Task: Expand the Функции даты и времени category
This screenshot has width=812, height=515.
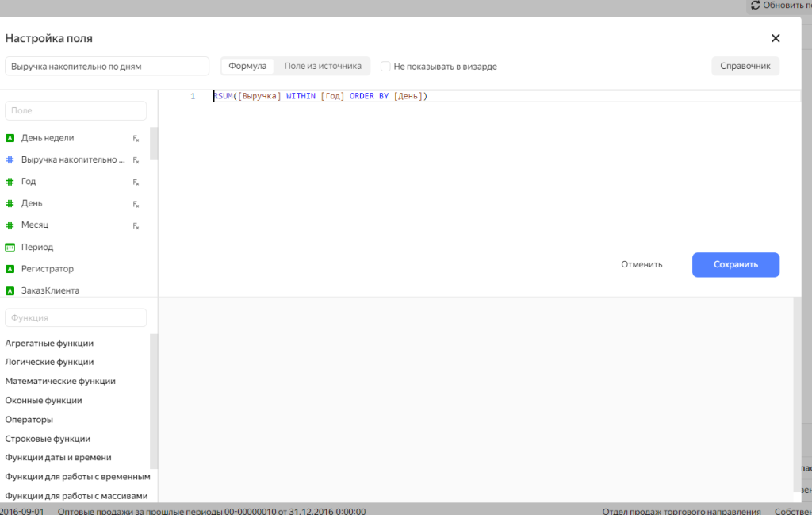Action: [x=58, y=457]
